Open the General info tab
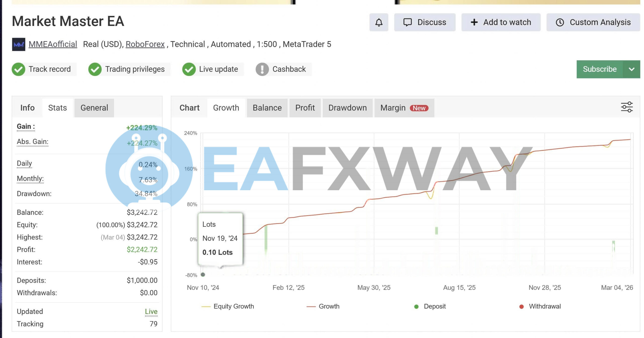This screenshot has width=644, height=338. 94,108
